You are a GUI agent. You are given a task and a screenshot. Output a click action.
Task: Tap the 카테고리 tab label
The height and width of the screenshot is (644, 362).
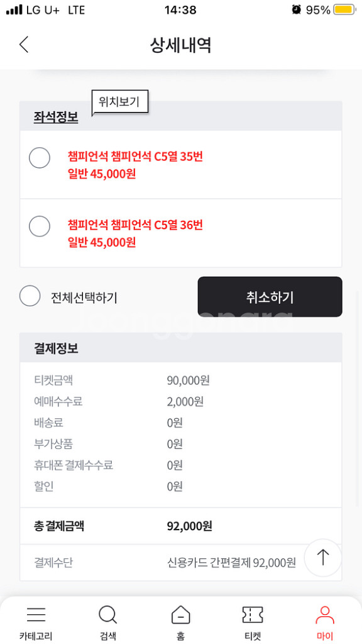[36, 636]
